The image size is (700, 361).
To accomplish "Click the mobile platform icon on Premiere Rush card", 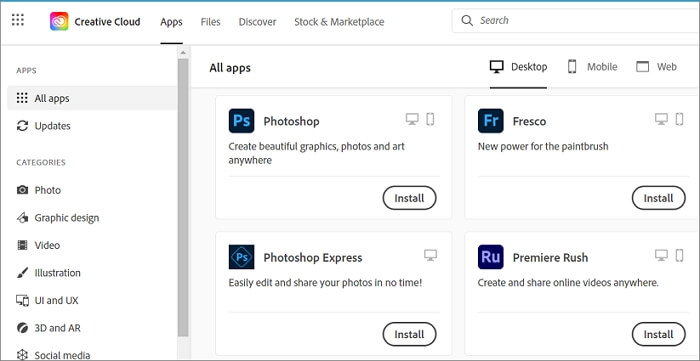I will (x=679, y=255).
